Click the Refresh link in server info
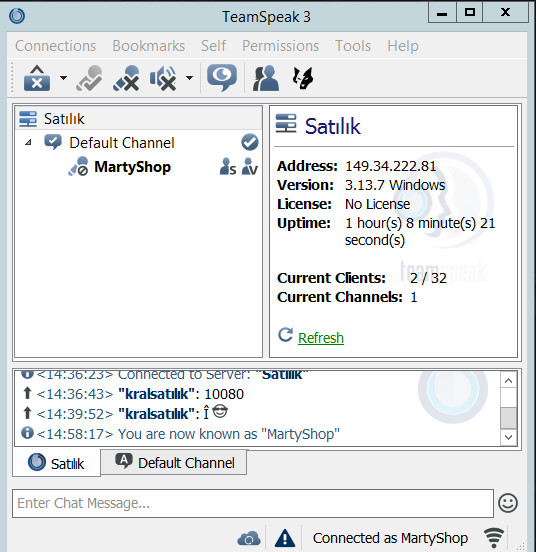This screenshot has width=536, height=552. [321, 338]
